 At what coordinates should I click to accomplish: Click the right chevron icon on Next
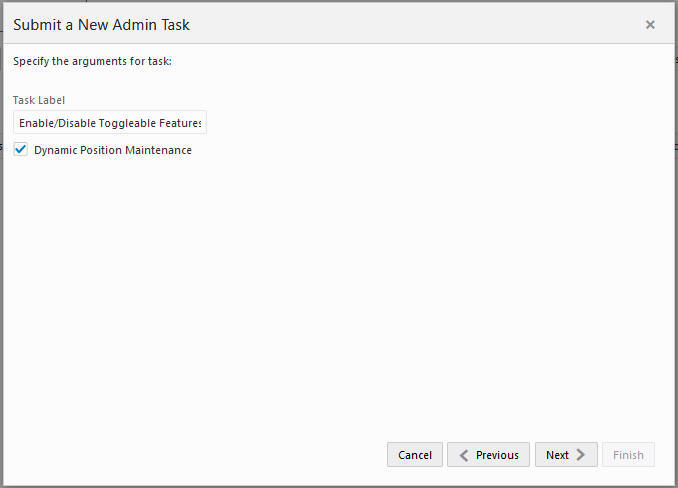(581, 455)
